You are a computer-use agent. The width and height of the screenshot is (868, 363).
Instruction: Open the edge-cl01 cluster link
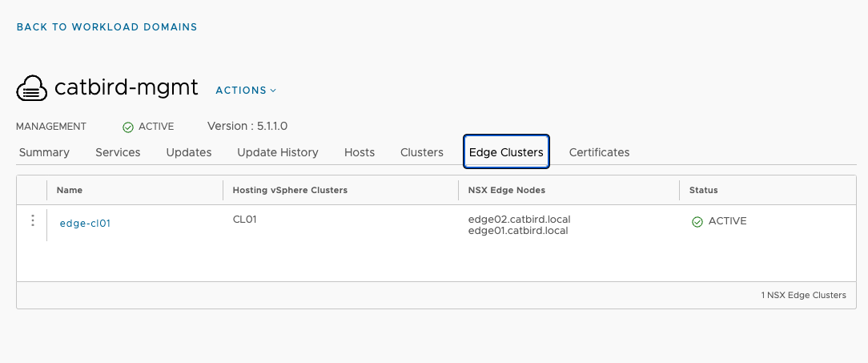[85, 224]
